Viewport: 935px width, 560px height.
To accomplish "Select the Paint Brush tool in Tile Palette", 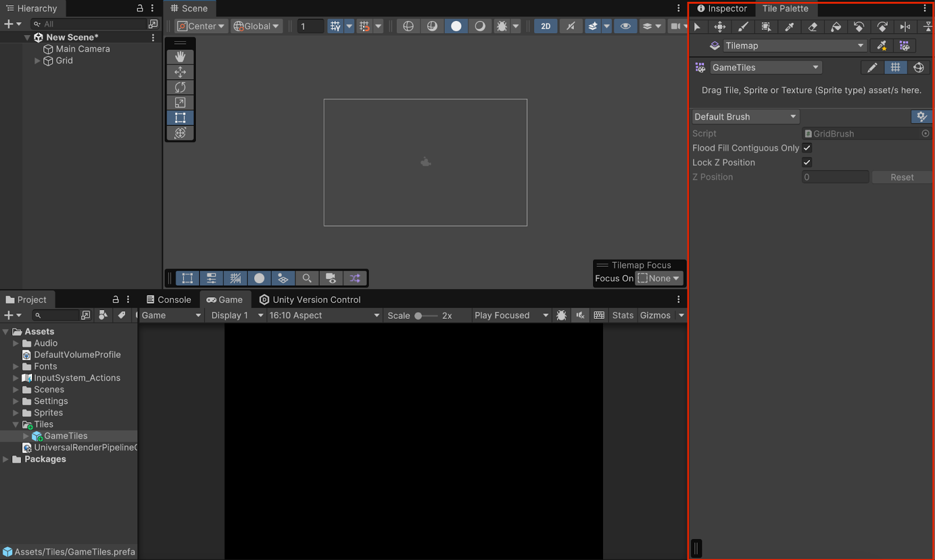I will pos(743,27).
